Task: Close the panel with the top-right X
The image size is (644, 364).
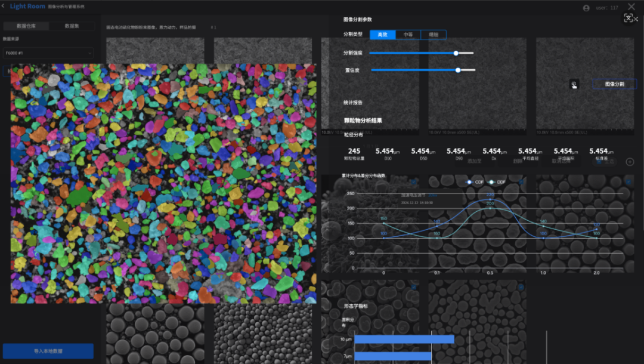Action: pyautogui.click(x=631, y=6)
